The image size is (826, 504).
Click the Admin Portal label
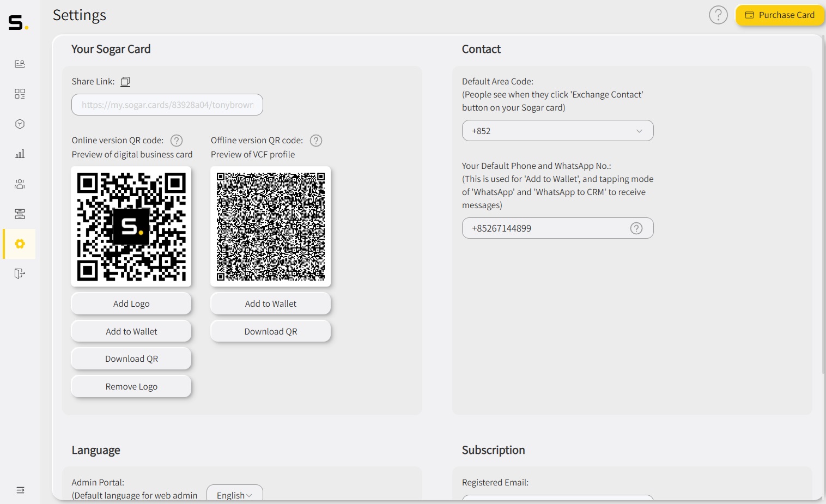point(98,482)
